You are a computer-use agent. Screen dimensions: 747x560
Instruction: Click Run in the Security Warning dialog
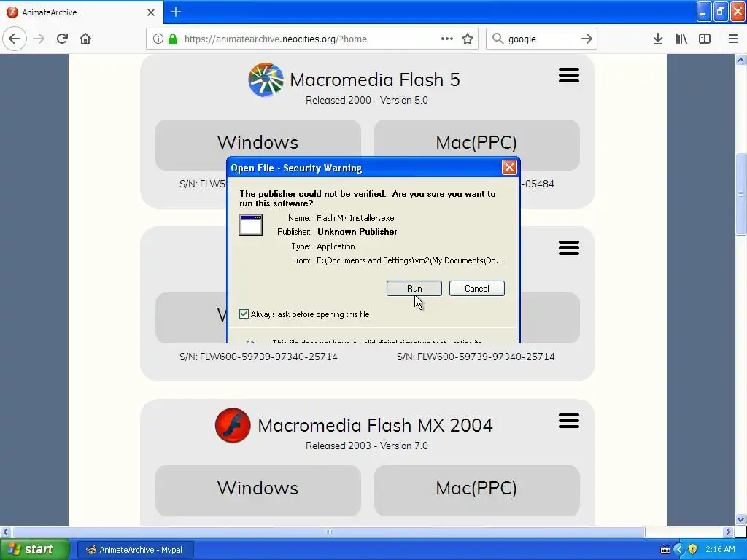(414, 289)
